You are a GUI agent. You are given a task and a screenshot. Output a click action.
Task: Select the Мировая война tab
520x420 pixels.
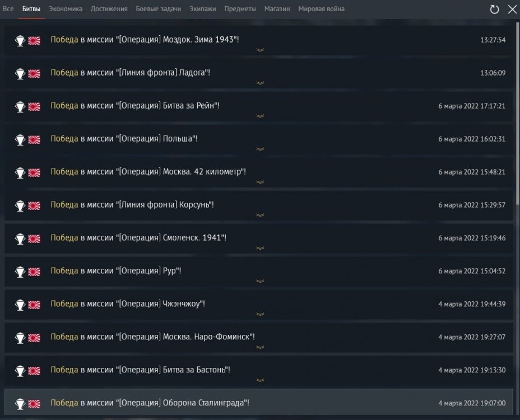tap(321, 9)
